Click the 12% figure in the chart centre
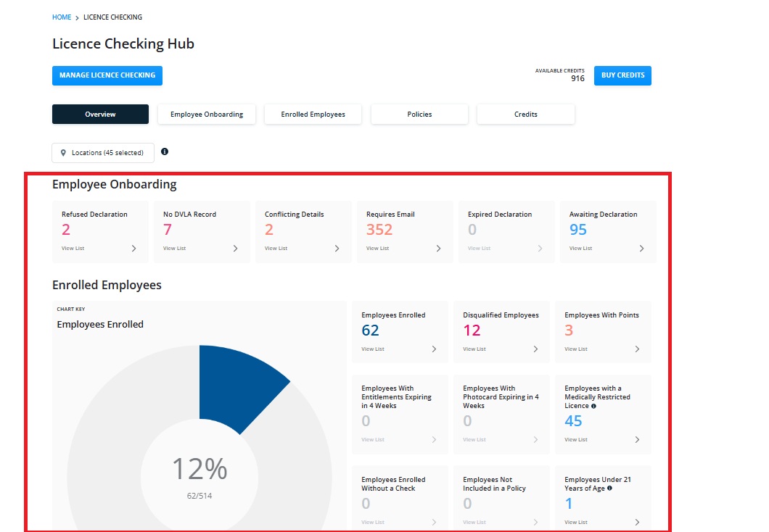769x532 pixels. 200,469
